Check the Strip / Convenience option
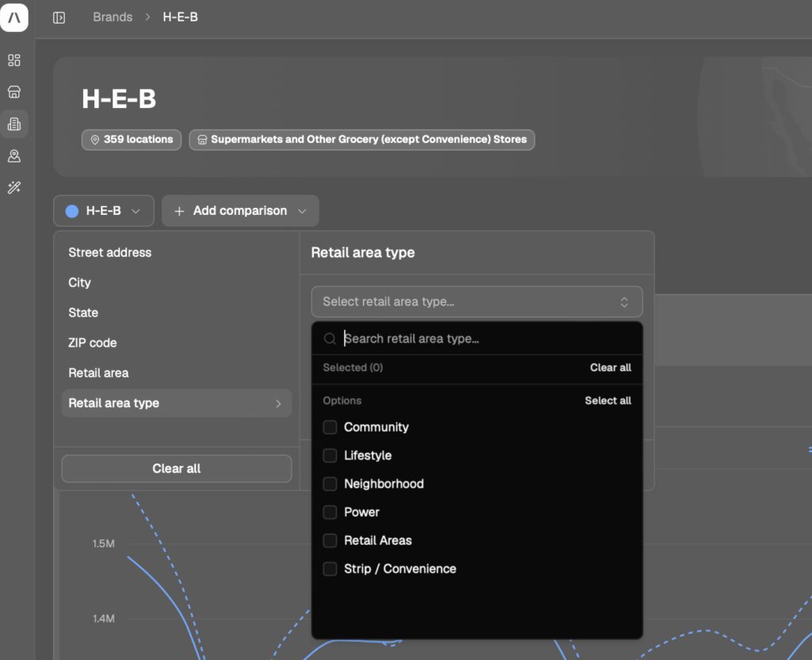Screen dimensions: 812x660 tap(330, 569)
